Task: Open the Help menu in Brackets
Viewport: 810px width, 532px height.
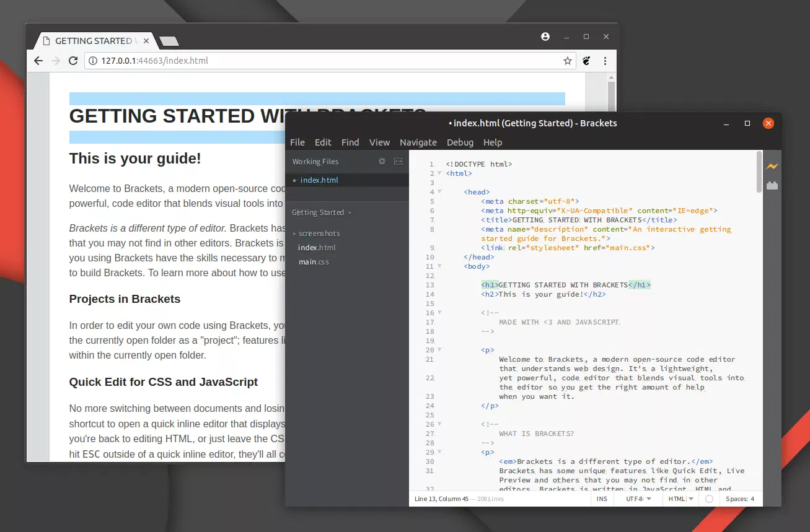Action: 493,142
